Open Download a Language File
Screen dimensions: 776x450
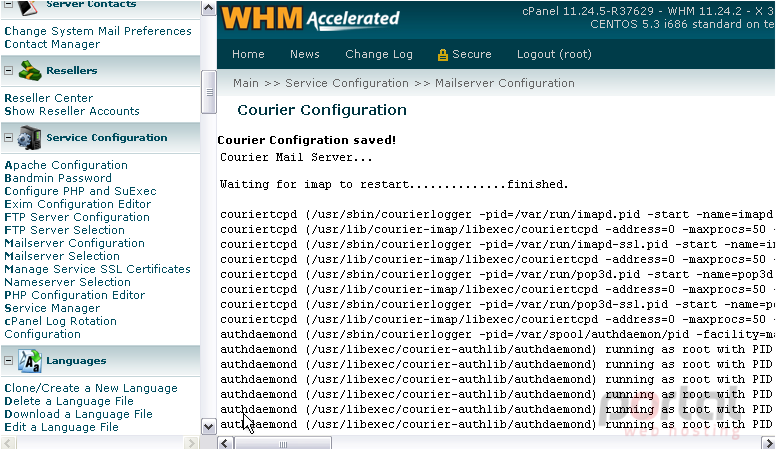pos(78,414)
